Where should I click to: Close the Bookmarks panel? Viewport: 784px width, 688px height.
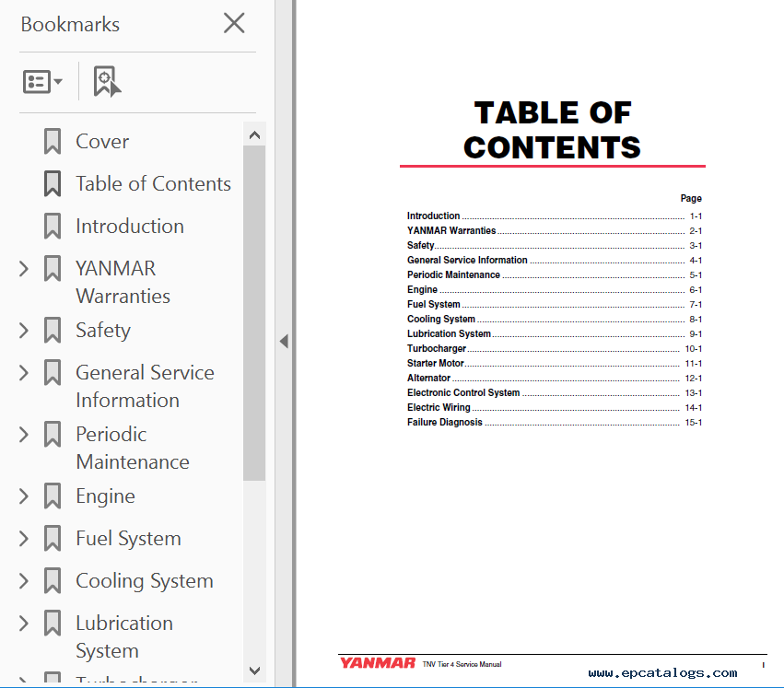pyautogui.click(x=234, y=24)
